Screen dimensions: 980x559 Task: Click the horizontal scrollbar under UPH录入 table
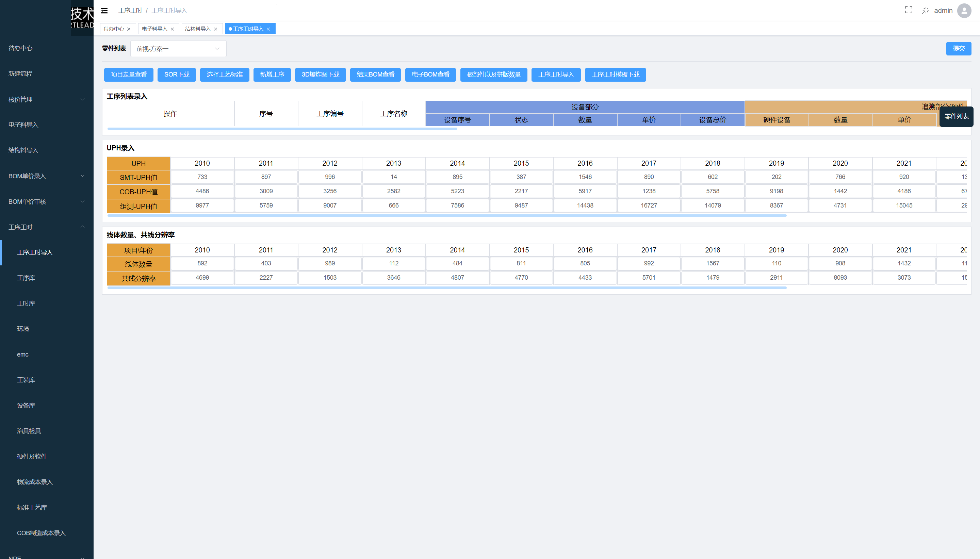[447, 216]
